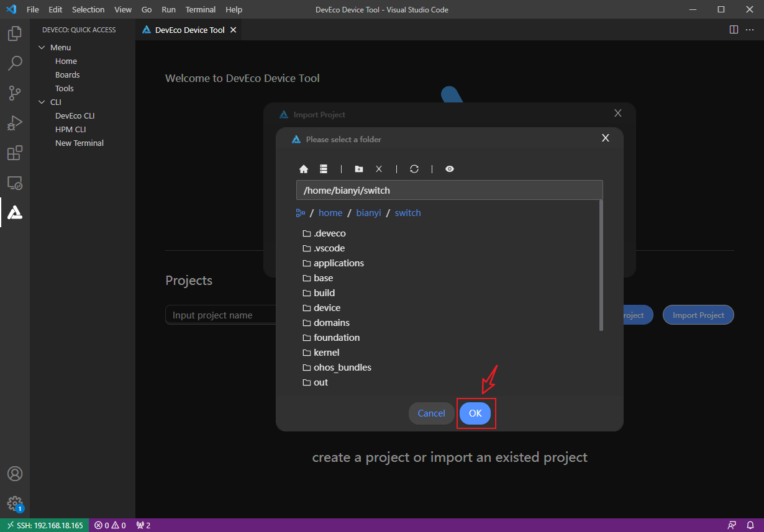Click the delete X icon in folder toolbar

(378, 169)
